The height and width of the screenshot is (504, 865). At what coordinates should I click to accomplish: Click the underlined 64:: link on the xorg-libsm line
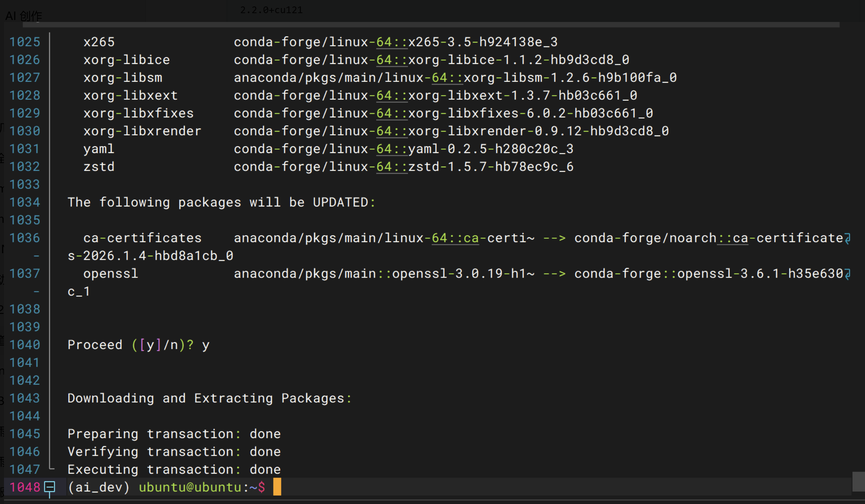[x=447, y=77]
